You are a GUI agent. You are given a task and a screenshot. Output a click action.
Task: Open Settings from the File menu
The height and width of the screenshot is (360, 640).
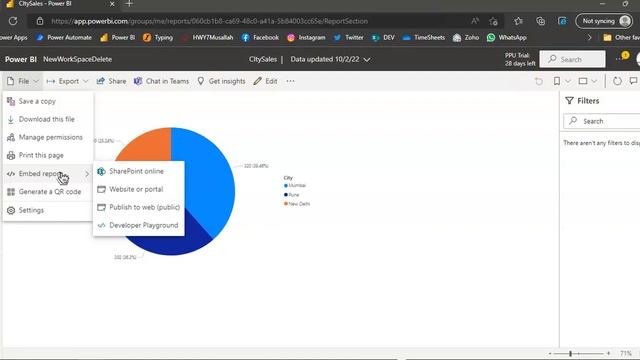(48, 210)
